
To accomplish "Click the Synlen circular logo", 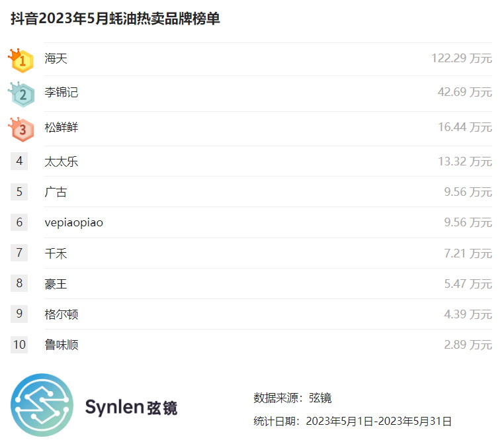I will coord(42,405).
